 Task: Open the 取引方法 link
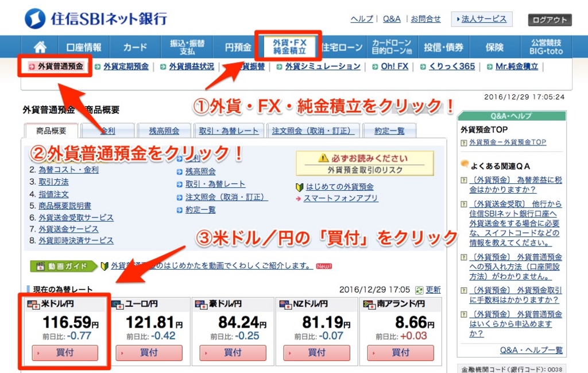click(53, 182)
